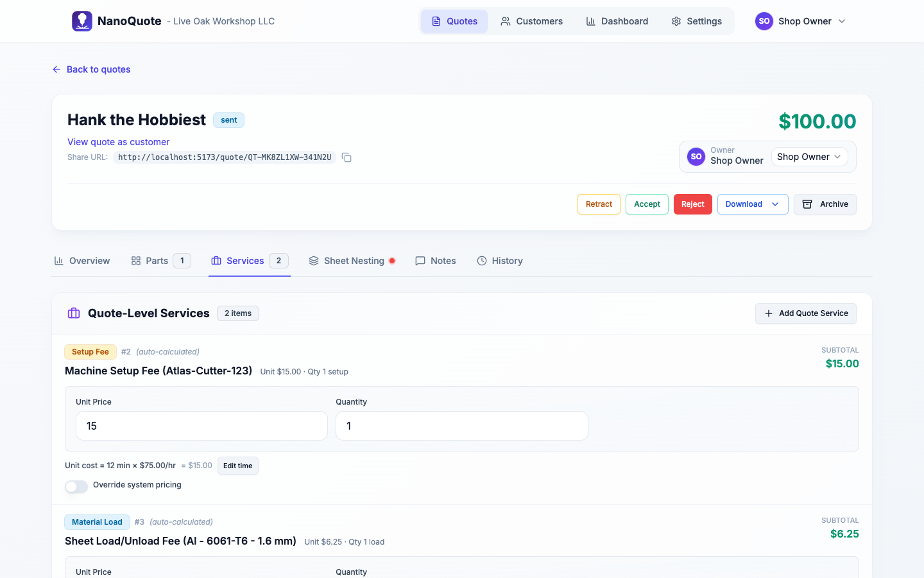Click the NanoQuote app logo icon

[x=81, y=21]
